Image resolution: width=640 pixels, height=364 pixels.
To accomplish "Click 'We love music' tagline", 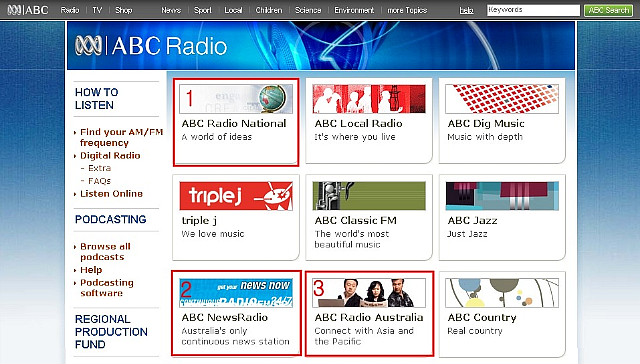I will click(x=213, y=233).
